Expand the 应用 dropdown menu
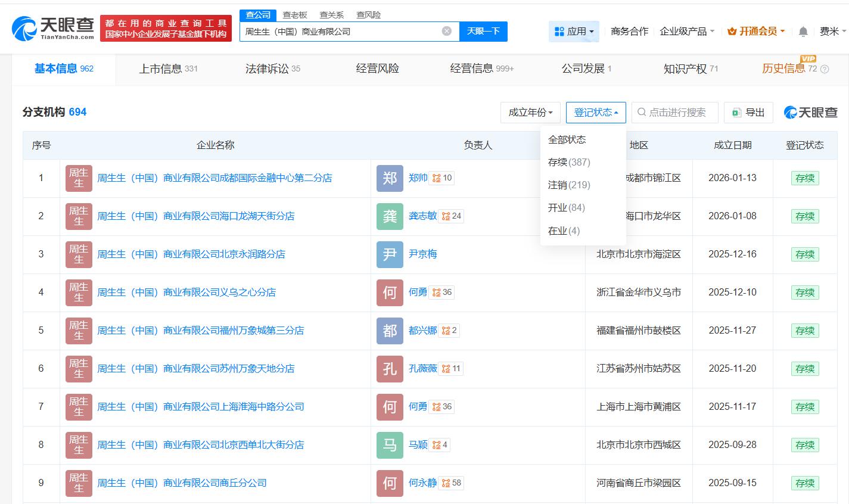The image size is (849, 504). [574, 32]
